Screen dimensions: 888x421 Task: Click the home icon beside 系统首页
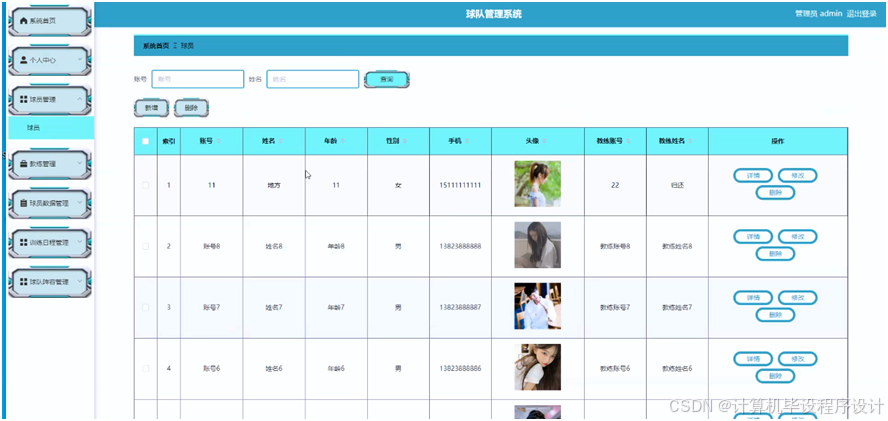[23, 20]
